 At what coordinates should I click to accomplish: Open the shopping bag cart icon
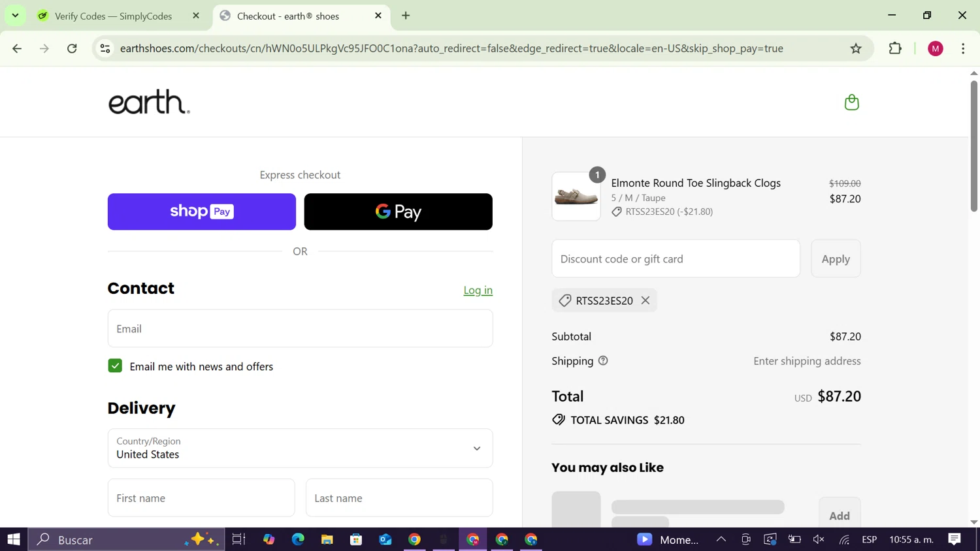(851, 102)
